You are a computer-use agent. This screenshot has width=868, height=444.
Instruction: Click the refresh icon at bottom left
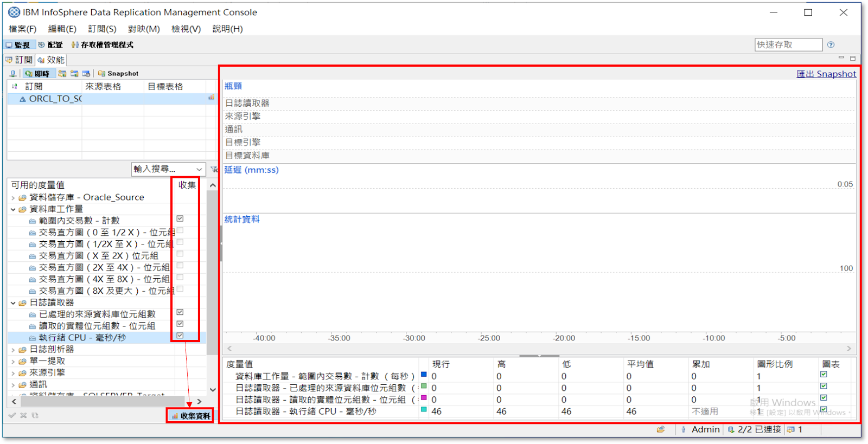pos(35,415)
